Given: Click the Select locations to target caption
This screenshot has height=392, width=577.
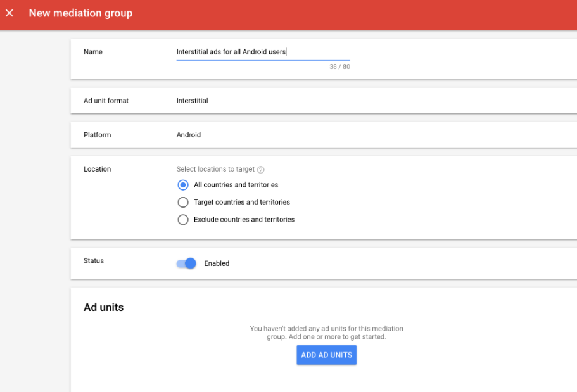Looking at the screenshot, I should [x=215, y=169].
